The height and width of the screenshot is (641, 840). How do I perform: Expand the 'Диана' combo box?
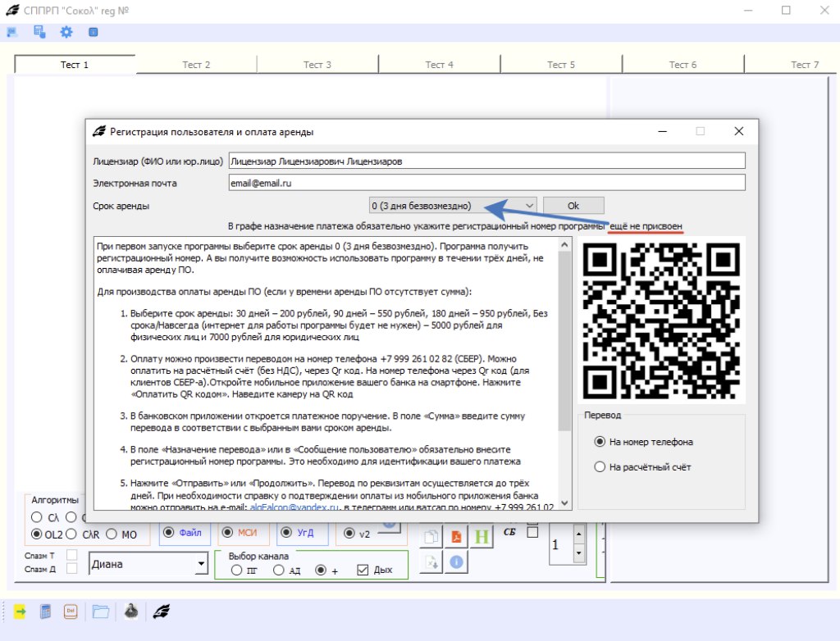click(x=201, y=563)
